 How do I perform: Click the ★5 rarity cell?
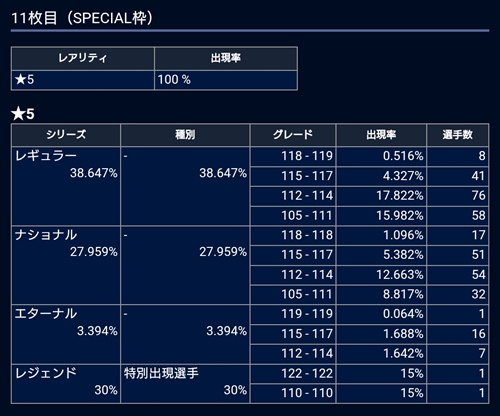coord(83,80)
